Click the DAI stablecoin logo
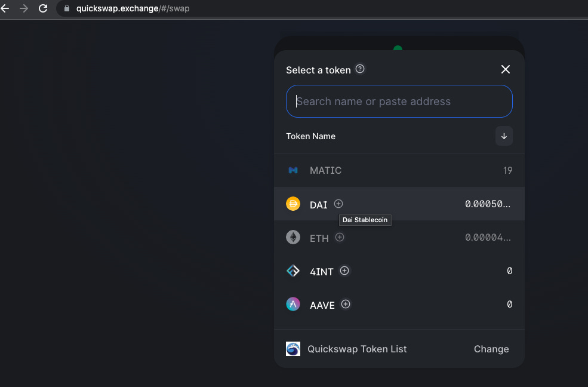The height and width of the screenshot is (387, 588). pyautogui.click(x=293, y=204)
